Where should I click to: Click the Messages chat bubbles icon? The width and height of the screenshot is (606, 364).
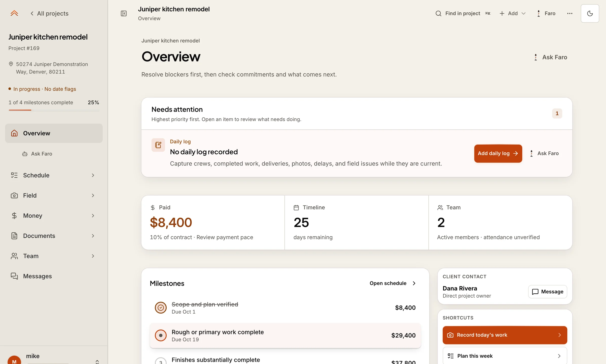14,276
